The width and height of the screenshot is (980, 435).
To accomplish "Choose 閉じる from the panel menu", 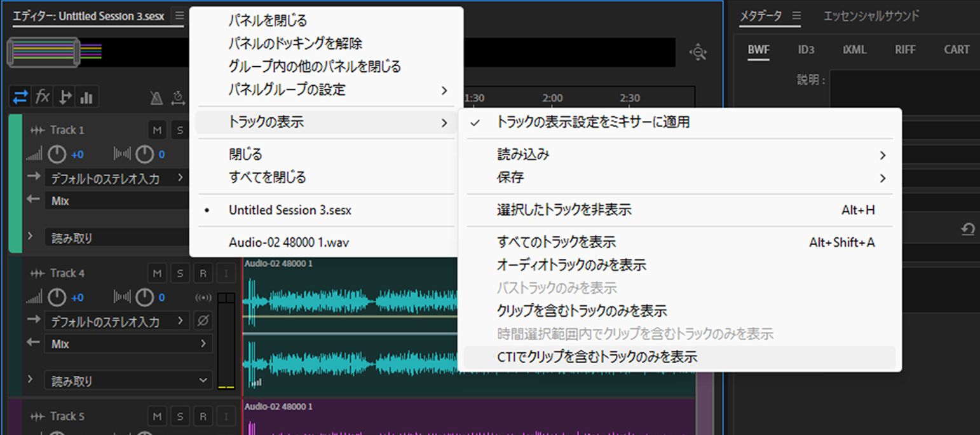I will (x=326, y=155).
